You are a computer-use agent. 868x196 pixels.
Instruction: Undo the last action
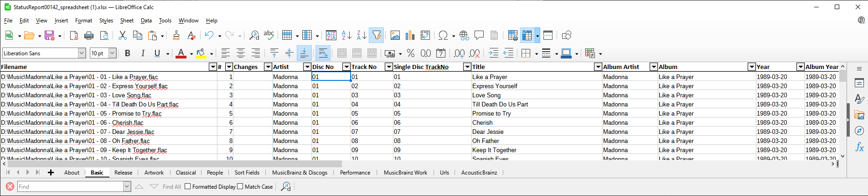[209, 35]
